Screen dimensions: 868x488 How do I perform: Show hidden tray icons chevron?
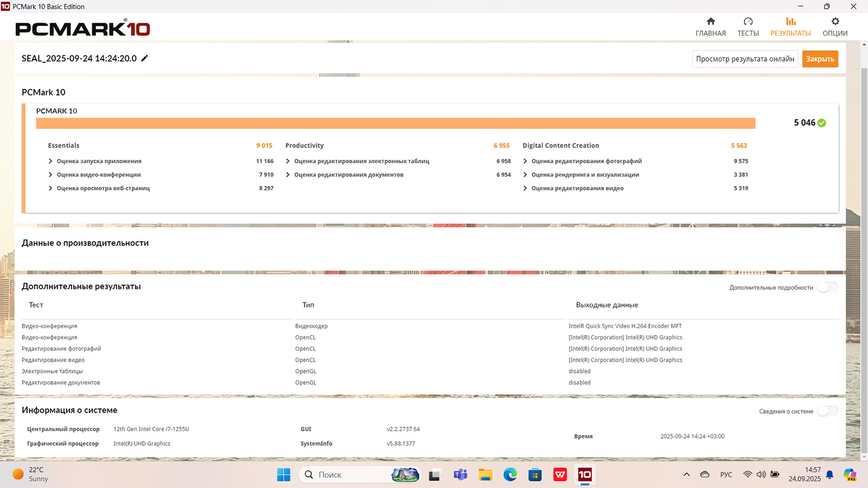coord(687,474)
